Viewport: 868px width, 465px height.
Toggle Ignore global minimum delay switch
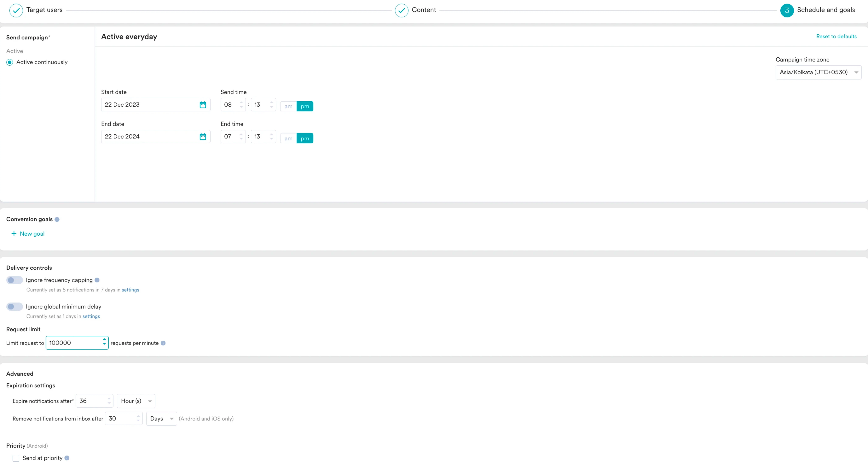pyautogui.click(x=14, y=307)
